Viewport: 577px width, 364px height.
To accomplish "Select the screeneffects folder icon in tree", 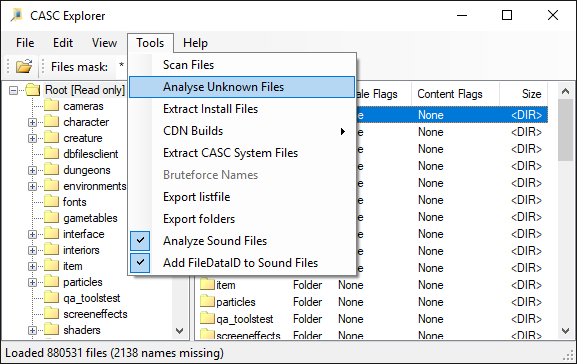I will click(x=52, y=314).
